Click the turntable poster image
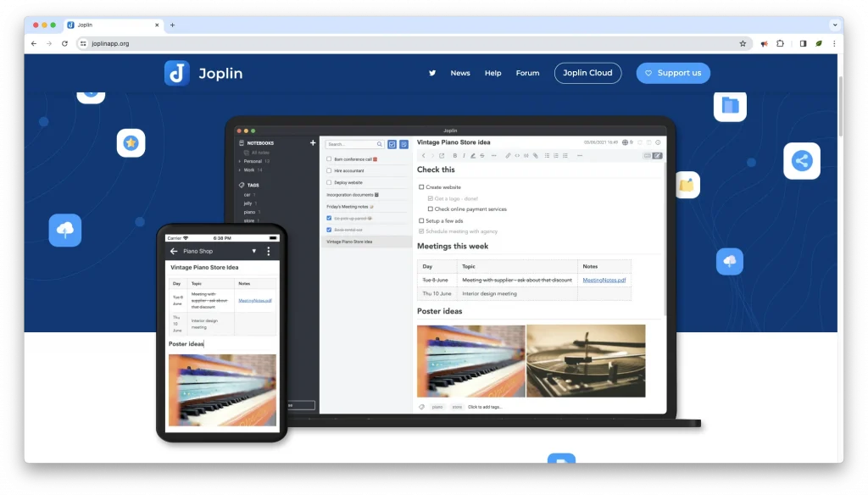This screenshot has height=495, width=868. (x=586, y=361)
